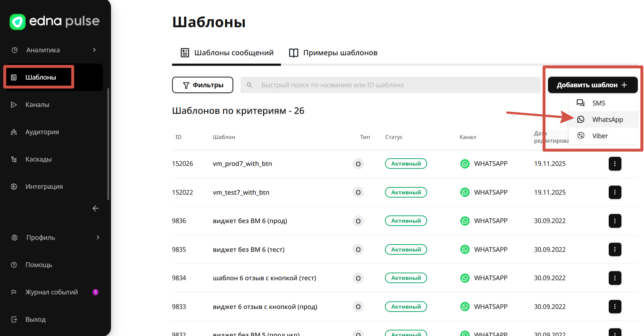Viewport: 644px width, 336px height.
Task: Click the quick search template field
Action: [x=389, y=85]
